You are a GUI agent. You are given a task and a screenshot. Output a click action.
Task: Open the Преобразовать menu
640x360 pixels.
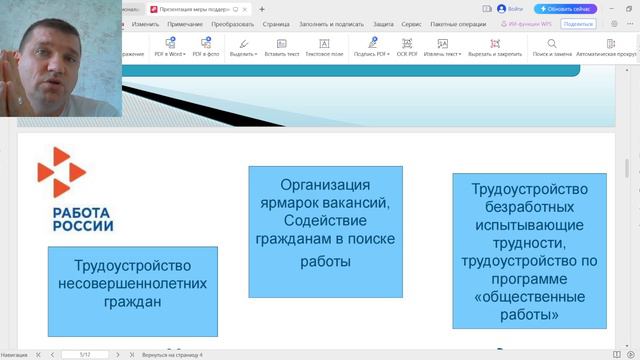pos(232,24)
